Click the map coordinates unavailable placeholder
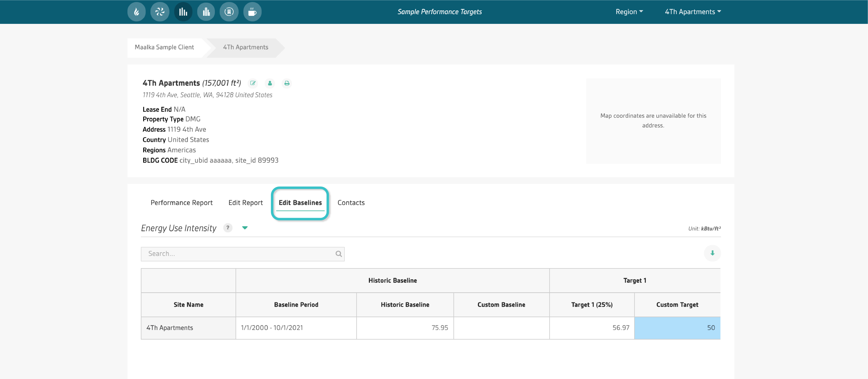868x379 pixels. tap(653, 121)
